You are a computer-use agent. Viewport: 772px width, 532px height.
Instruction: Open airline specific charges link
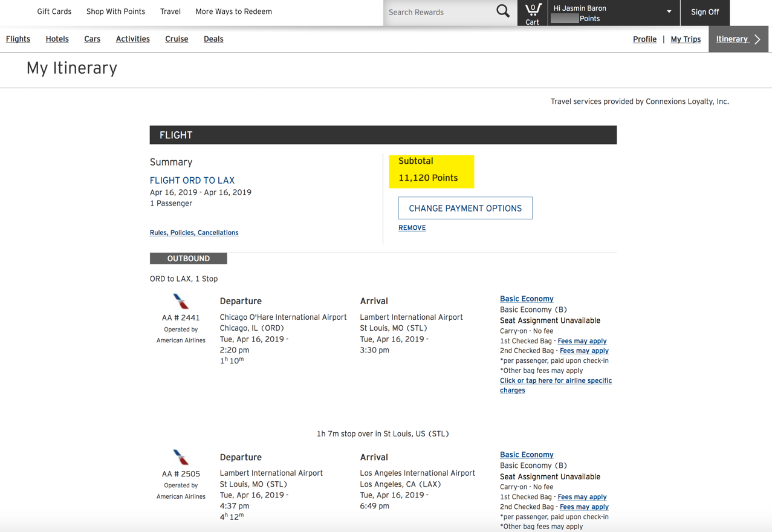(556, 385)
